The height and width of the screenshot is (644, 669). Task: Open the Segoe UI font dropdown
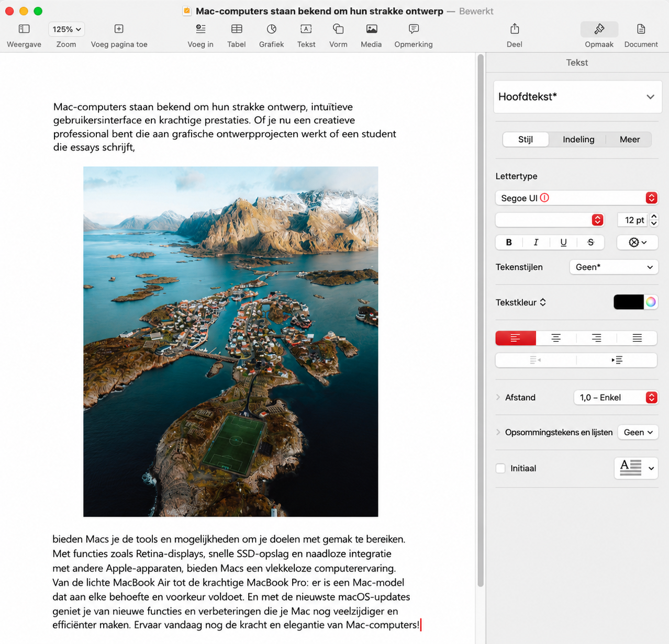pos(576,198)
